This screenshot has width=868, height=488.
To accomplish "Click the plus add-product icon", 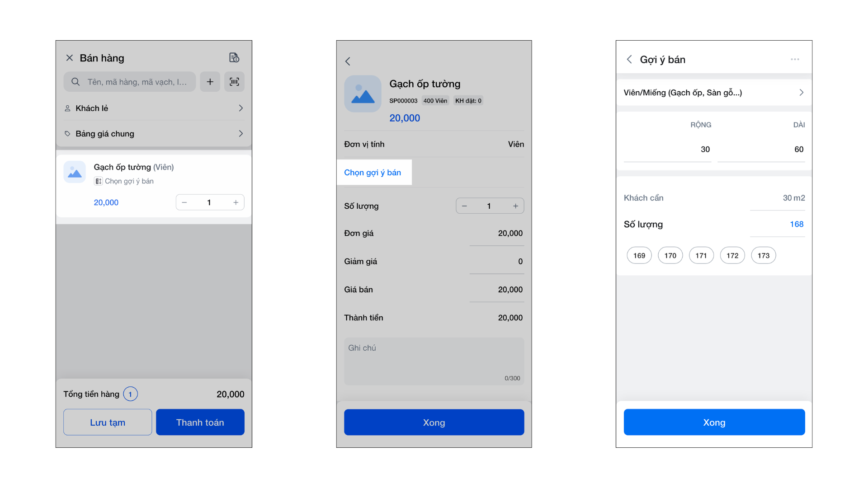I will [x=210, y=82].
